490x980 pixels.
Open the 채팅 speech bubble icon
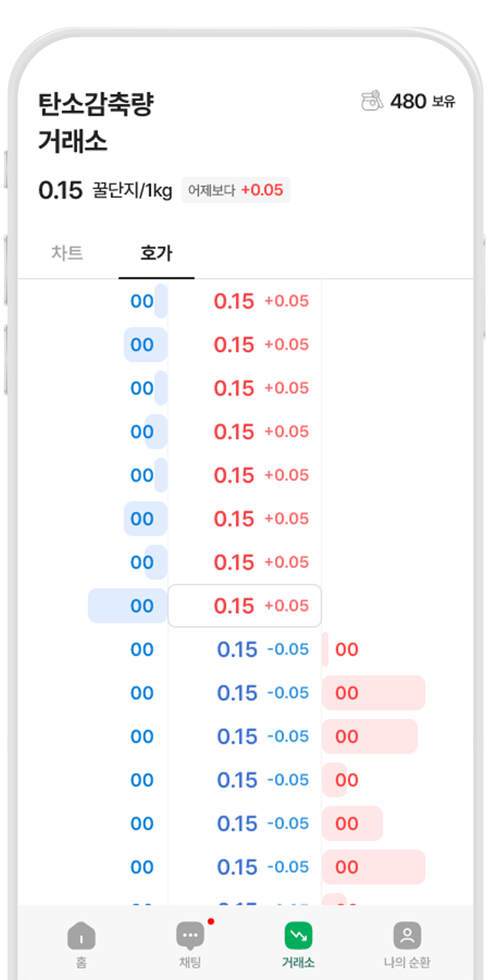coord(190,935)
